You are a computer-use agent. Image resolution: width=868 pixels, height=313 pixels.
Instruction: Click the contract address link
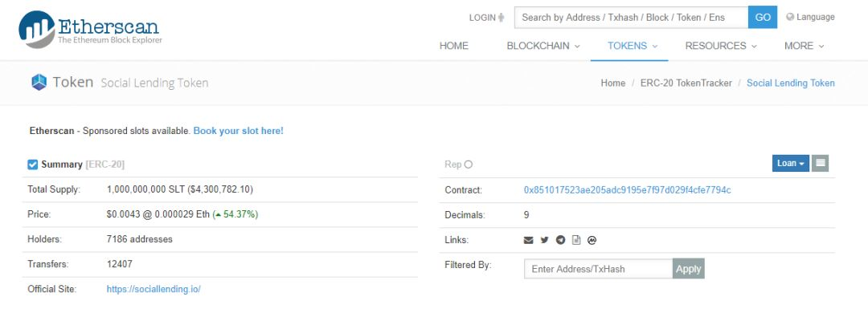tap(627, 190)
